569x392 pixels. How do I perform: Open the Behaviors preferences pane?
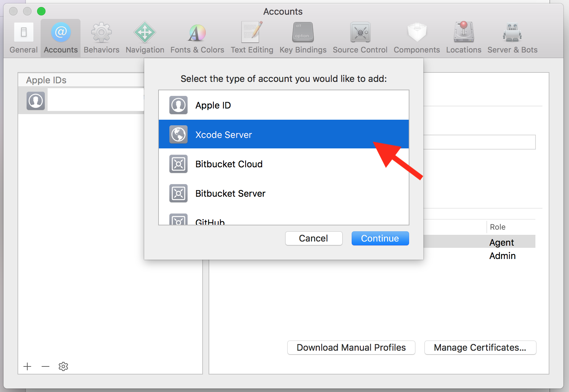(101, 38)
